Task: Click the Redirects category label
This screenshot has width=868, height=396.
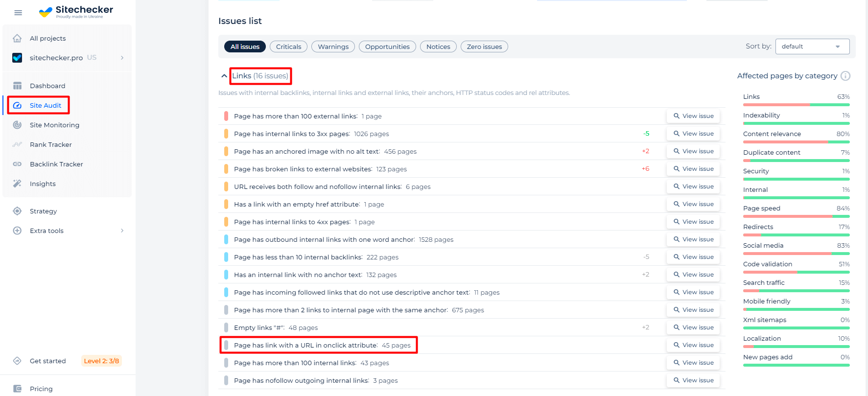Action: 758,227
